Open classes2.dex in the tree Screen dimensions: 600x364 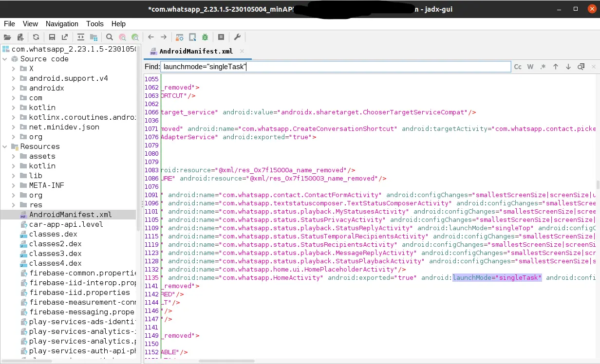(55, 244)
